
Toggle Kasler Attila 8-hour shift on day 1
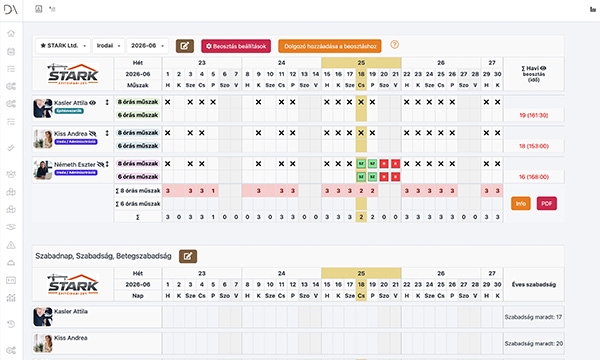pyautogui.click(x=168, y=102)
